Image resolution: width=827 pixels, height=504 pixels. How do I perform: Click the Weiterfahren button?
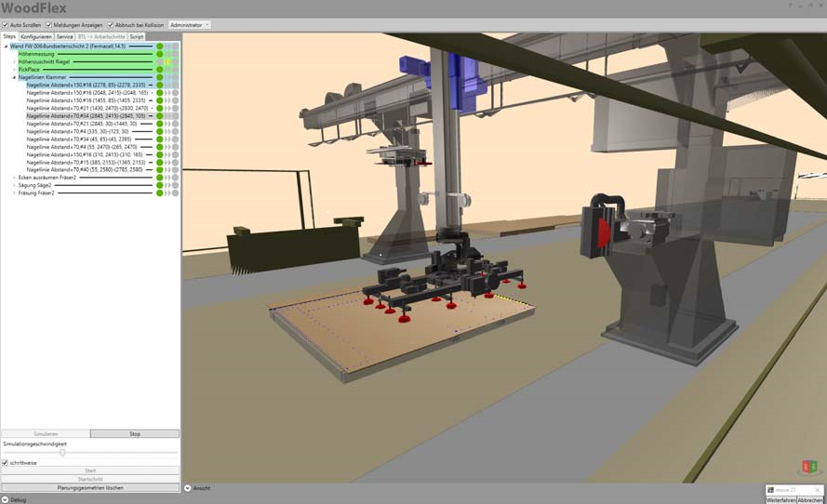coord(781,499)
